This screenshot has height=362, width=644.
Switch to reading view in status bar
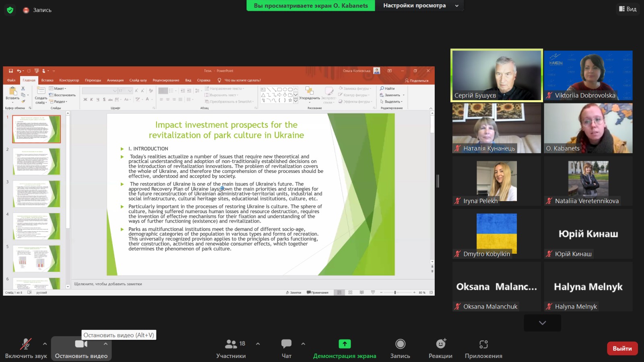point(361,292)
